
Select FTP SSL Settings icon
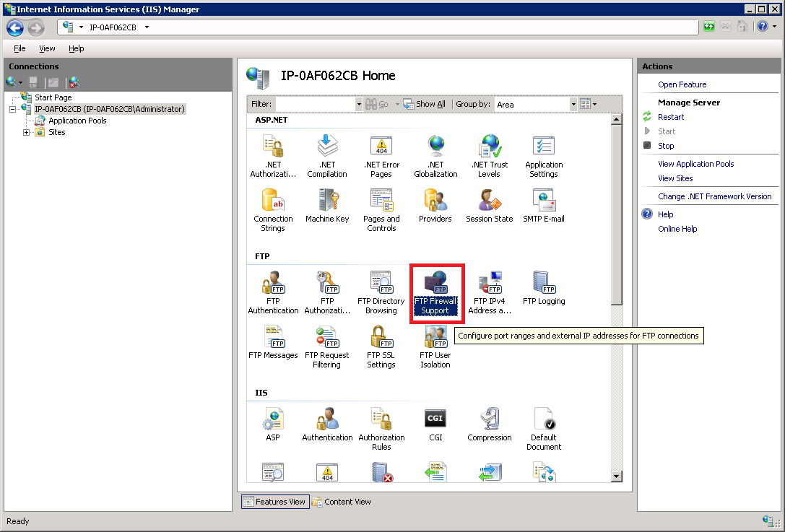(381, 346)
